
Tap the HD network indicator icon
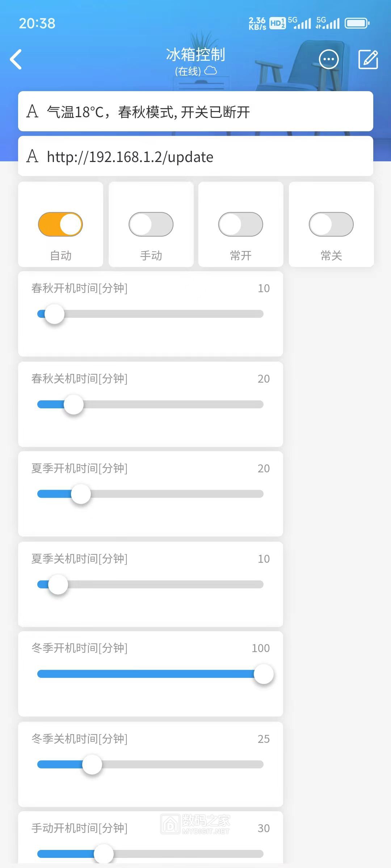point(277,24)
